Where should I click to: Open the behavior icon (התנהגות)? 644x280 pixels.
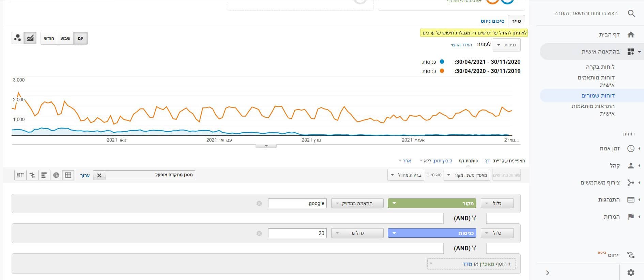[x=631, y=200]
